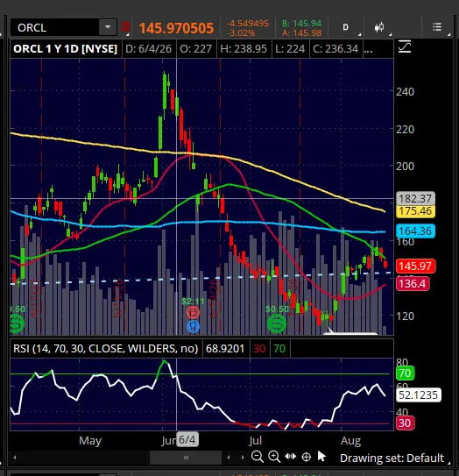This screenshot has width=459, height=476.
Task: Zoom out the chart with minus magnifier
Action: click(x=258, y=457)
